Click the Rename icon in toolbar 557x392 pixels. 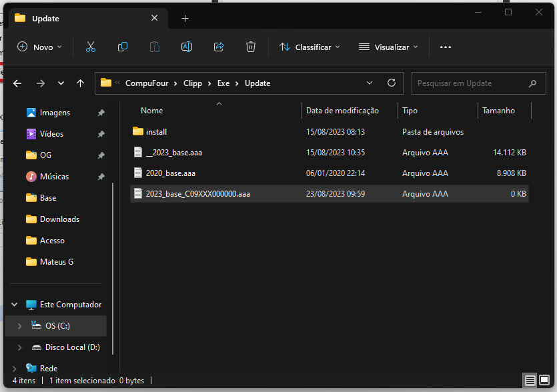(x=187, y=47)
